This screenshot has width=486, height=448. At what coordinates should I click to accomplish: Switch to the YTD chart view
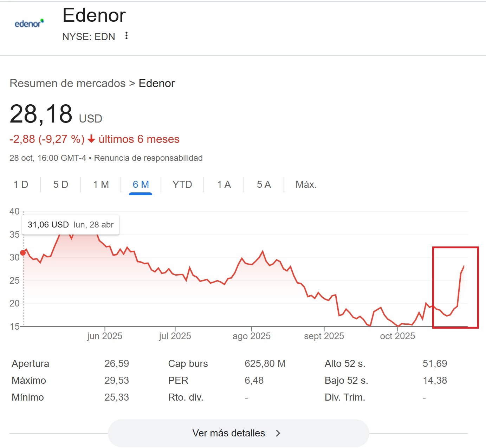(x=182, y=184)
